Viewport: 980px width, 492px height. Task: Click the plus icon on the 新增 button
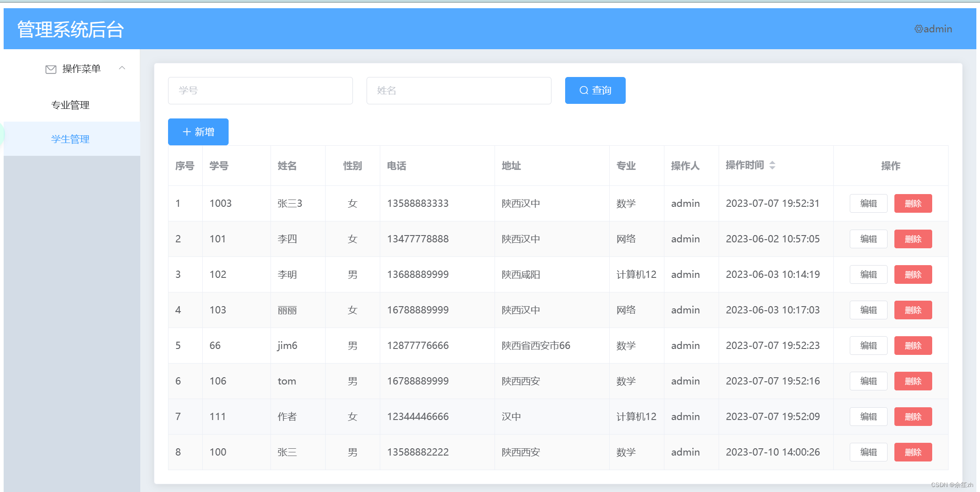point(186,132)
